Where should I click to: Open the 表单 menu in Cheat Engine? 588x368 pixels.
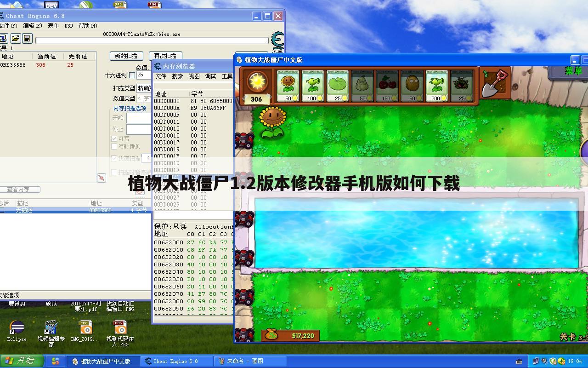click(x=53, y=26)
